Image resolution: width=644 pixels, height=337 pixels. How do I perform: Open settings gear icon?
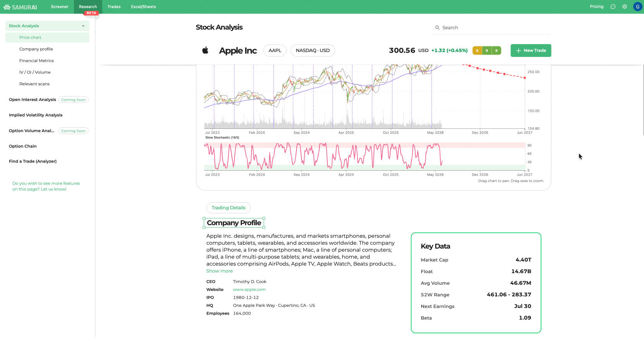[x=625, y=7]
